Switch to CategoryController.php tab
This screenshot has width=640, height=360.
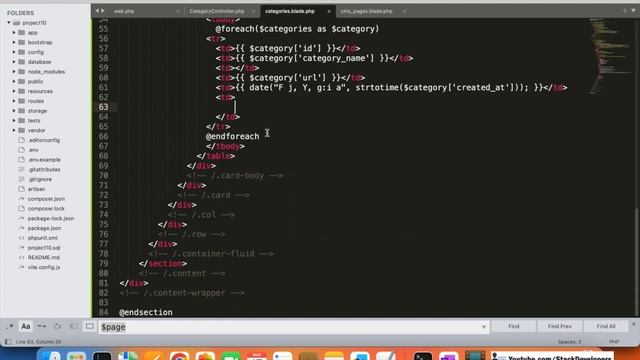217,11
